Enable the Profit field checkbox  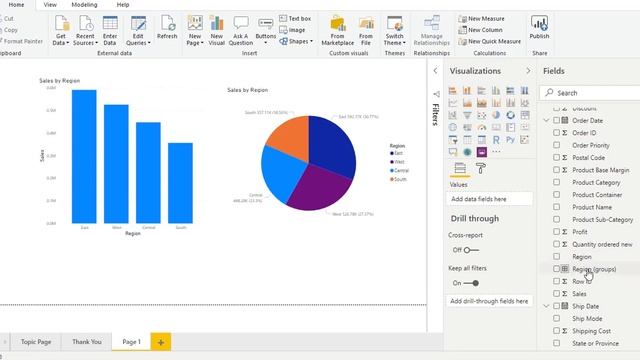[556, 231]
